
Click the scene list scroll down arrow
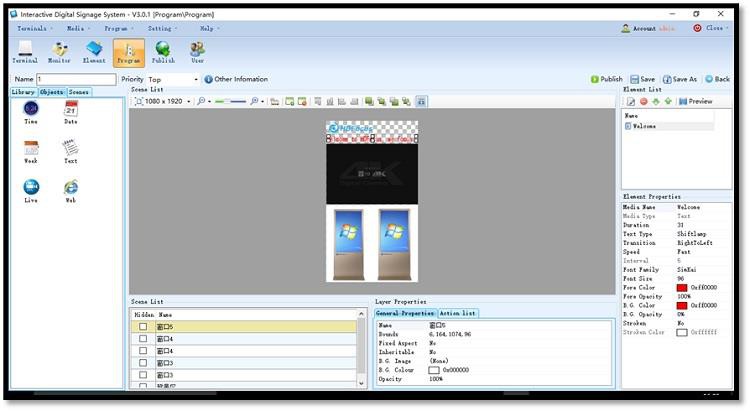click(361, 383)
